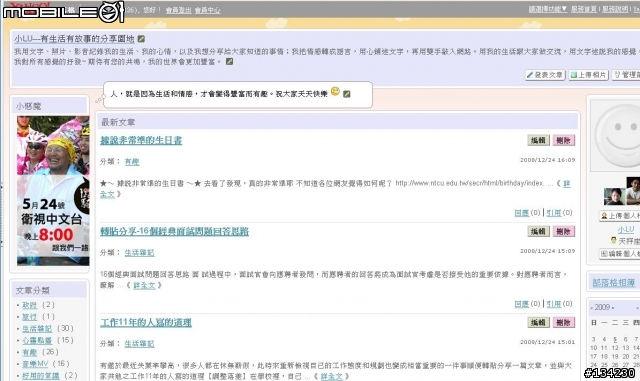Open 引用 trackbacks for the 生日書 article
The image size is (640, 381).
pyautogui.click(x=554, y=213)
